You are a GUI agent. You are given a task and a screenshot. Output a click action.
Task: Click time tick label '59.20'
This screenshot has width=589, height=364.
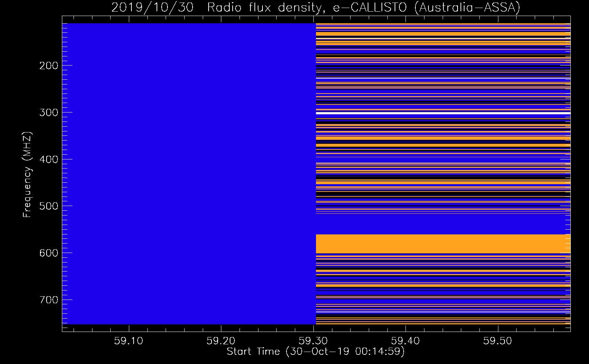tap(221, 341)
